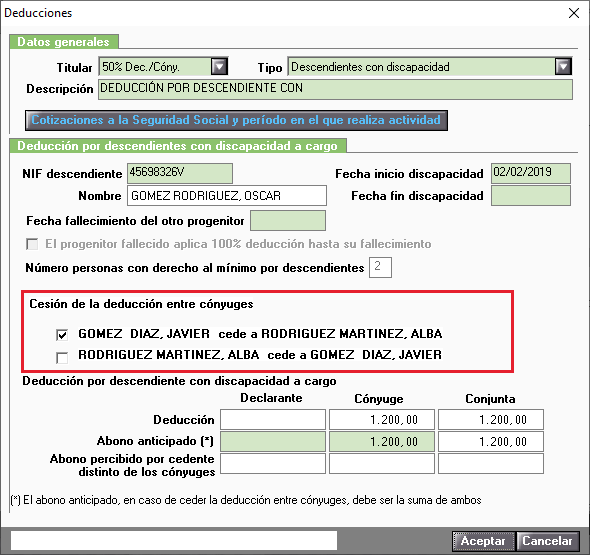Click the Declarante Abono anticipado field
590x555 pixels.
point(273,441)
